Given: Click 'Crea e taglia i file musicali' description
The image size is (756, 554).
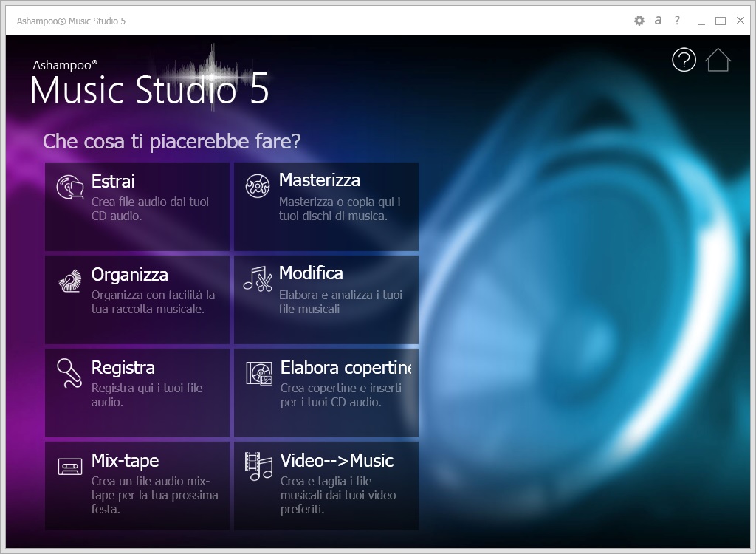Looking at the screenshot, I should tap(338, 495).
